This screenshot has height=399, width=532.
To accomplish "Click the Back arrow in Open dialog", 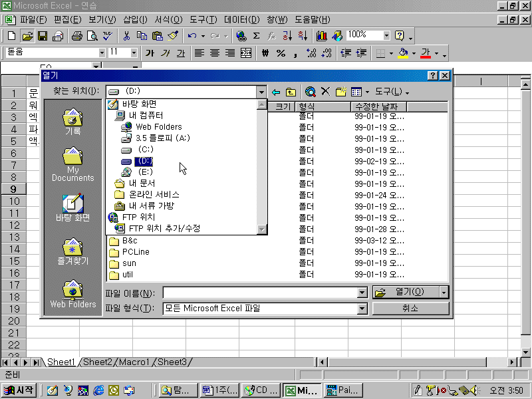I will click(x=276, y=92).
